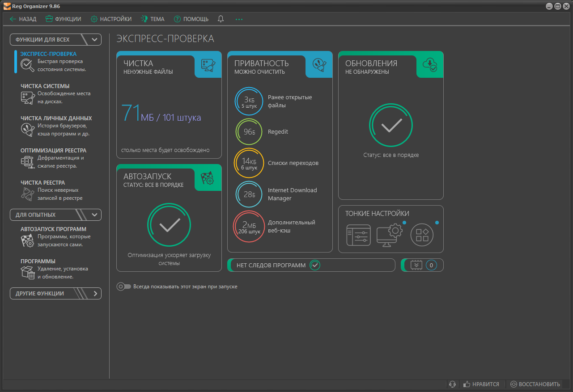The image size is (573, 392).
Task: Click the Нравится button
Action: (x=481, y=384)
